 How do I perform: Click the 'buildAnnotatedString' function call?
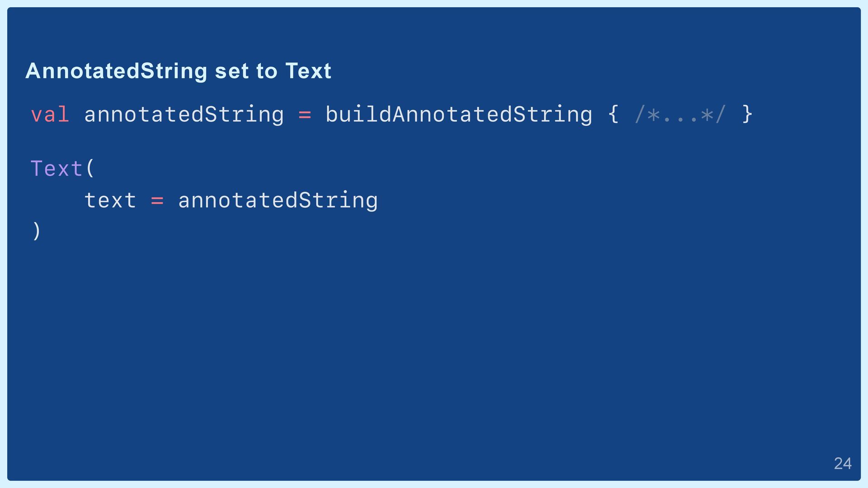[x=458, y=115]
